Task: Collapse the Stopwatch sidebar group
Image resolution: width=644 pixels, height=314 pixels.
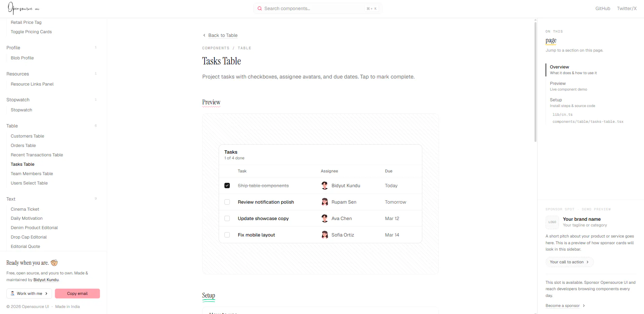Action: (51, 100)
